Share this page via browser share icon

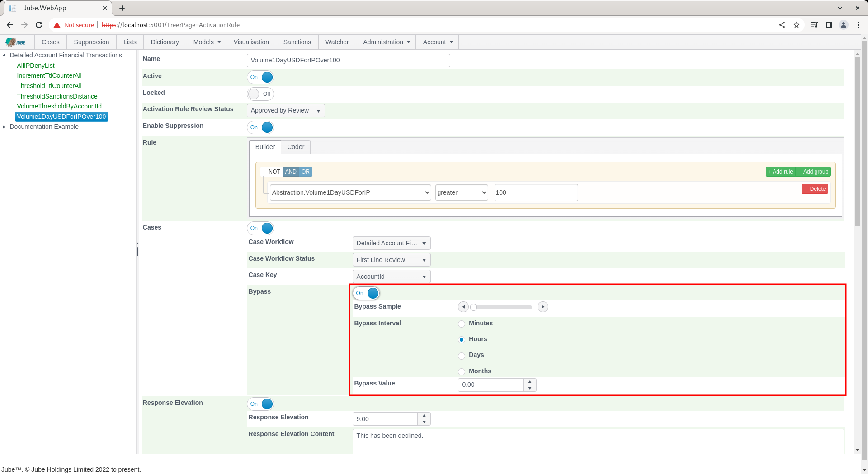782,25
